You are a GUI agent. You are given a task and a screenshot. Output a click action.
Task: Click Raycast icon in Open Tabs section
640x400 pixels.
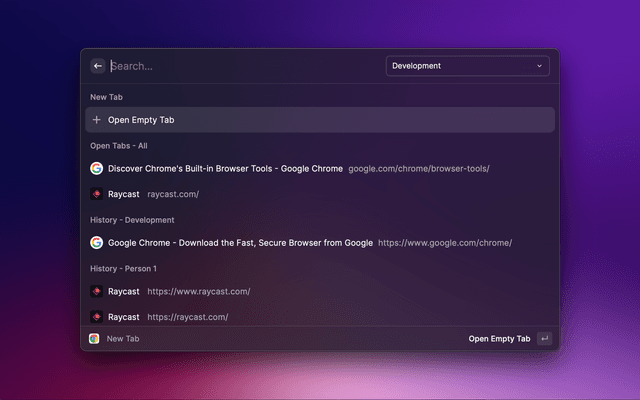click(97, 194)
